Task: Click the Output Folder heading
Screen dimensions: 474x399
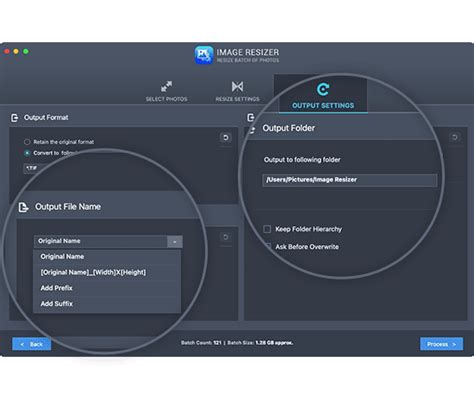Action: tap(289, 128)
